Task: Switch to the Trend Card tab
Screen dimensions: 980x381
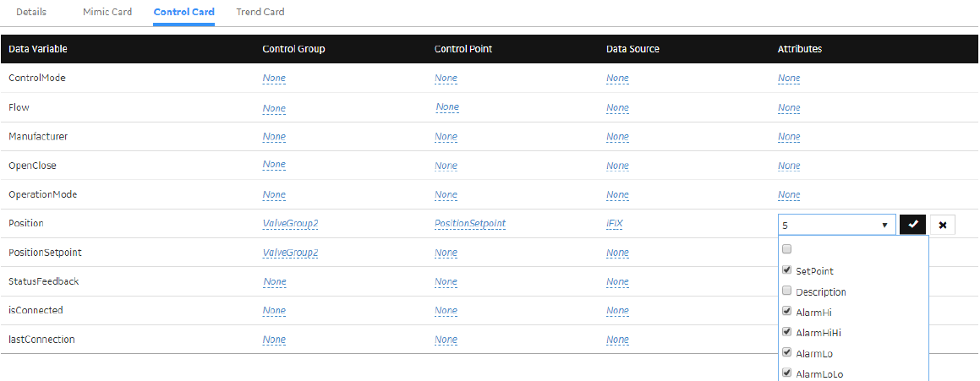Action: pyautogui.click(x=260, y=12)
